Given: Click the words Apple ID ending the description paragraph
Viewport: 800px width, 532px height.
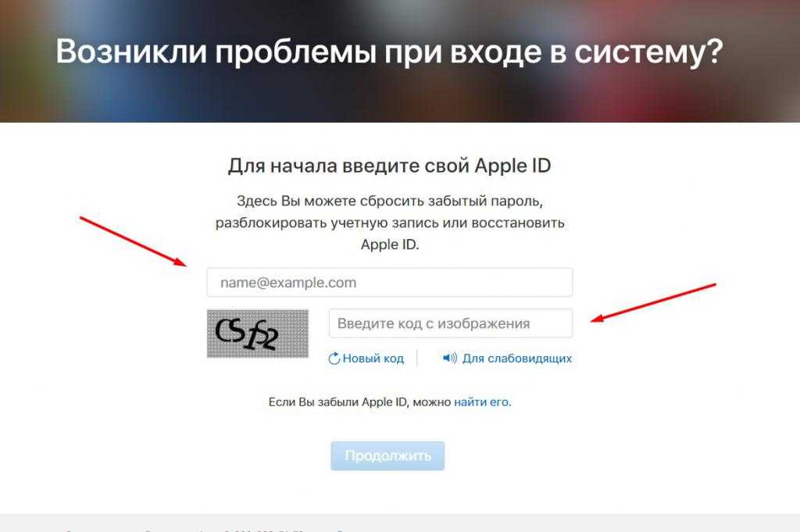Looking at the screenshot, I should click(389, 245).
